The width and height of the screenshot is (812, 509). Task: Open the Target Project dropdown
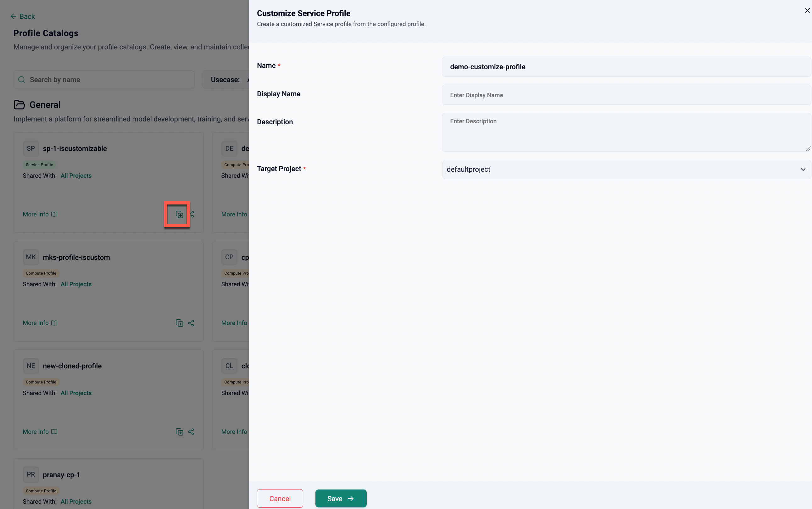(626, 169)
